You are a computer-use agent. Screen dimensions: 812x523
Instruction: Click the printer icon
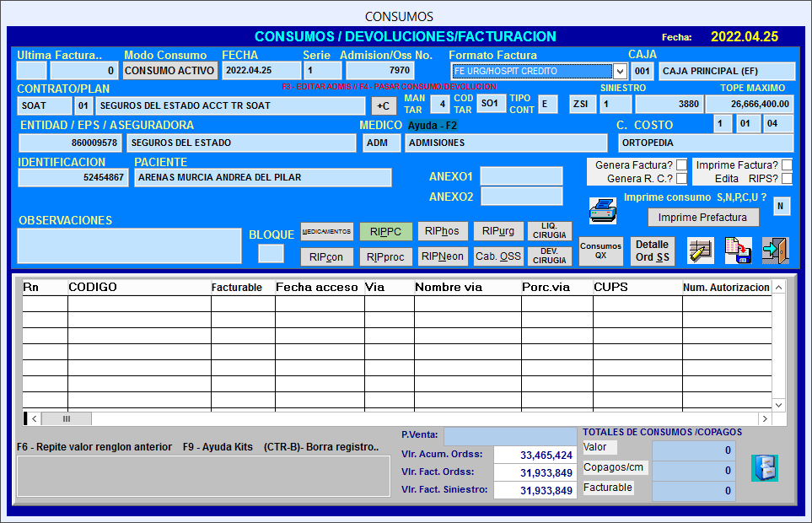(x=603, y=211)
